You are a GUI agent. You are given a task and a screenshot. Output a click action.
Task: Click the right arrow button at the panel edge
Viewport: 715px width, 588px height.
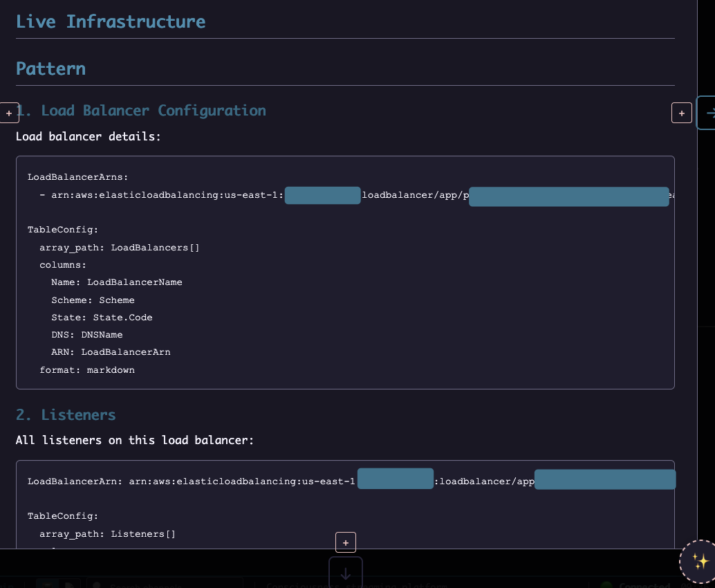[707, 113]
